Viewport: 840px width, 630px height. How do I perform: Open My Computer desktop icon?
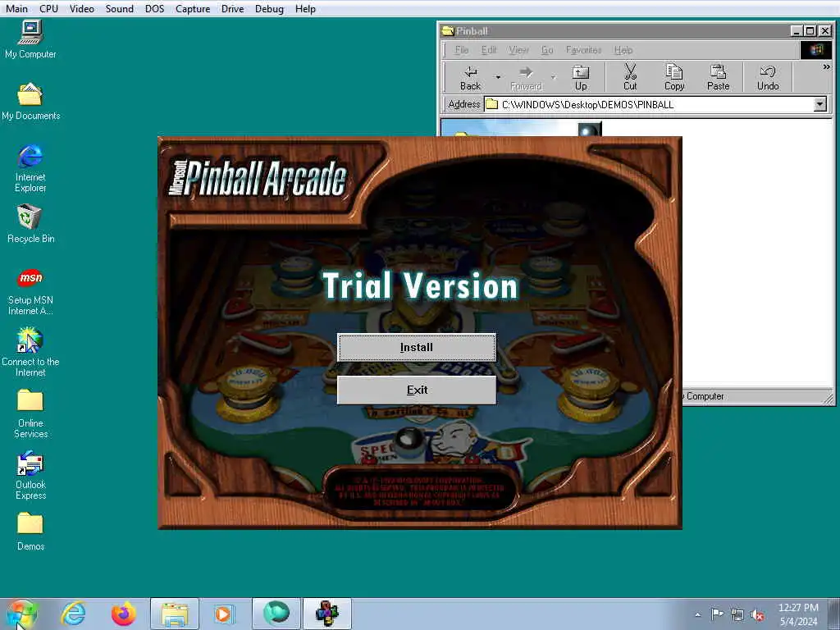pos(30,39)
